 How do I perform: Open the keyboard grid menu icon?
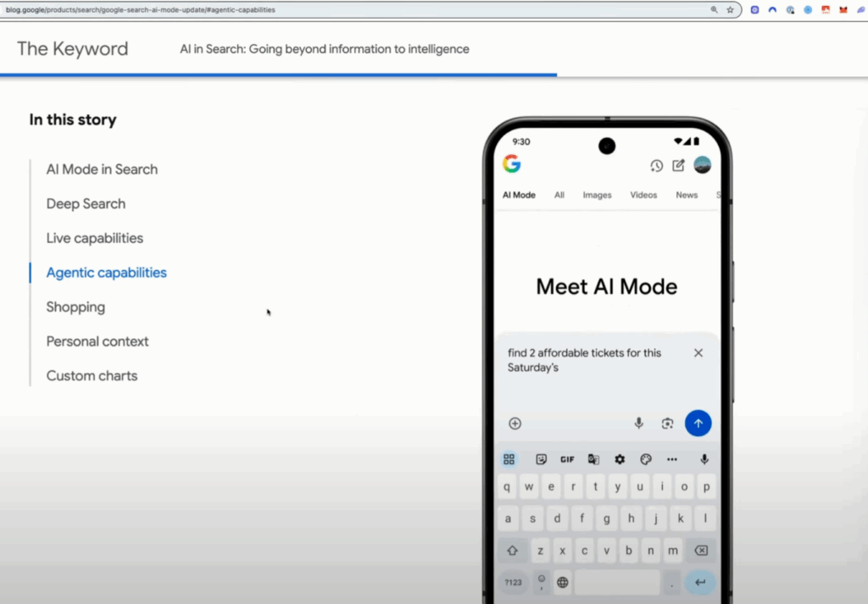coord(509,459)
